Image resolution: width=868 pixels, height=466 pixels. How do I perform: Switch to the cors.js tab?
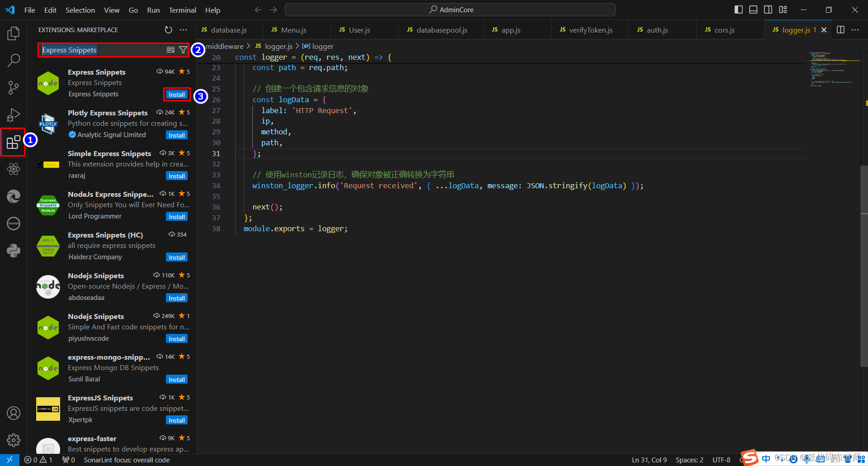point(724,30)
